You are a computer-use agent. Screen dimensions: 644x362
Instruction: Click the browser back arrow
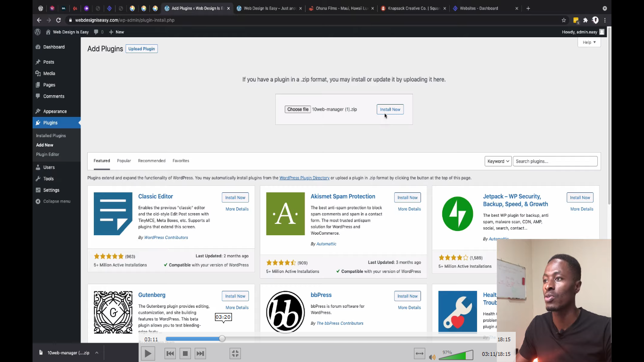point(39,20)
